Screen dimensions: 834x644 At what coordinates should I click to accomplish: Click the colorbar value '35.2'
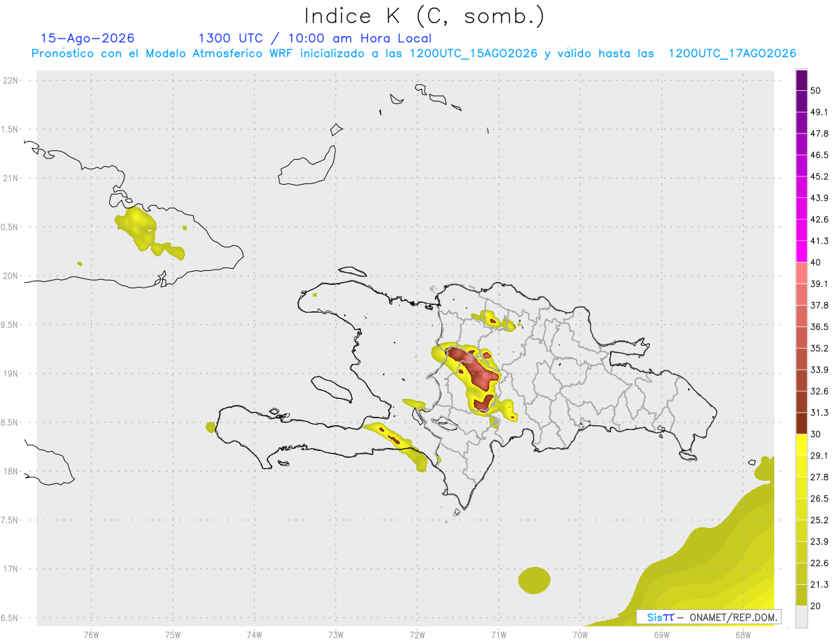[819, 348]
